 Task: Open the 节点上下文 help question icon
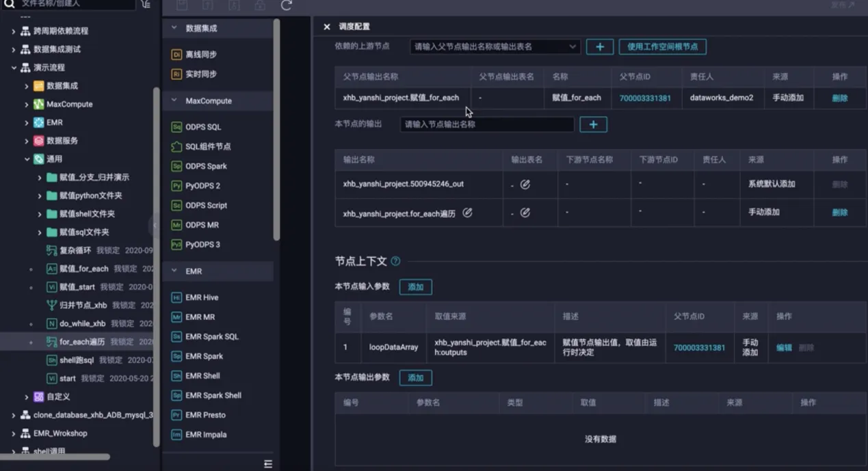395,261
